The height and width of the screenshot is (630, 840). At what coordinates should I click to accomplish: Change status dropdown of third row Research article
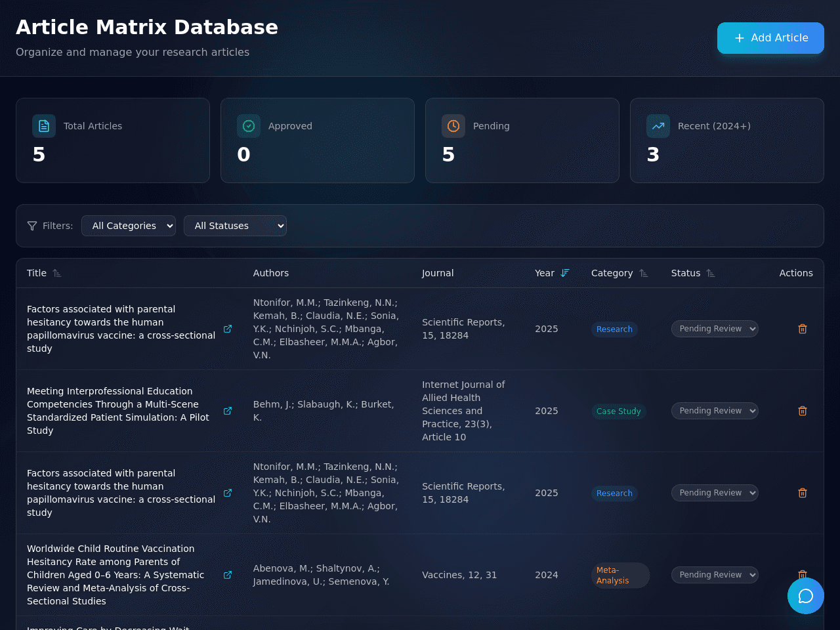pyautogui.click(x=715, y=493)
